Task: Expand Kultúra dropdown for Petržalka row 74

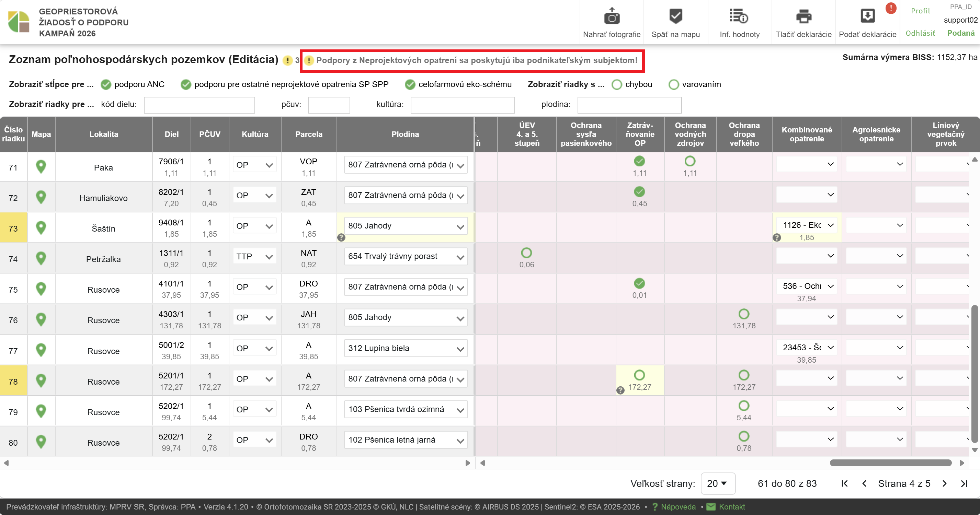Action: coord(254,257)
